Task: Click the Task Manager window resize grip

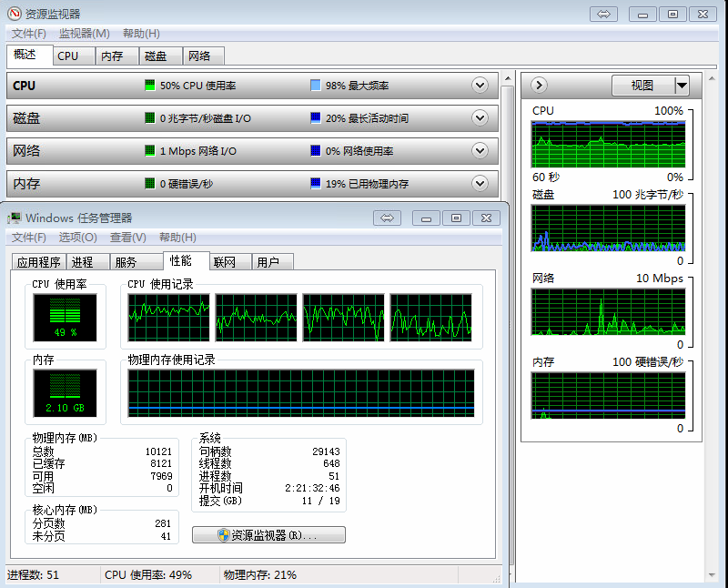Action: click(x=497, y=579)
